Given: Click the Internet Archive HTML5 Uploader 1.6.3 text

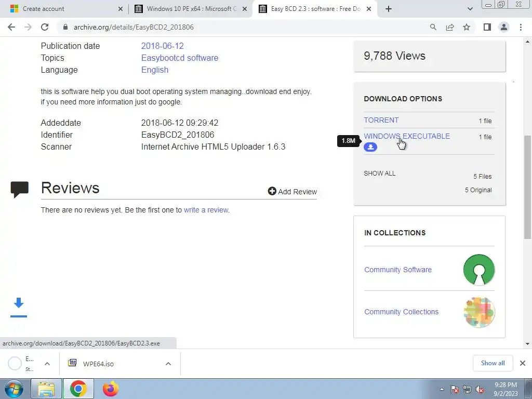Looking at the screenshot, I should (213, 147).
